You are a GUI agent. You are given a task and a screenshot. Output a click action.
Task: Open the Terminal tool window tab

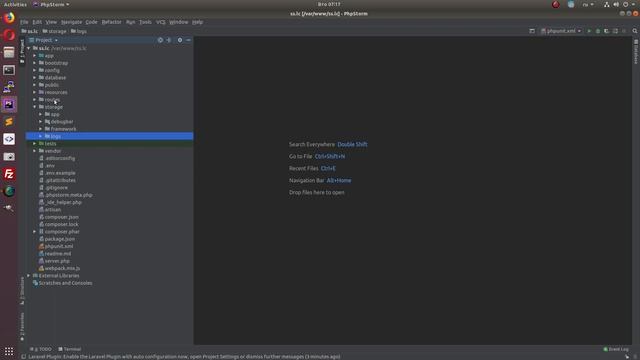tap(70, 349)
